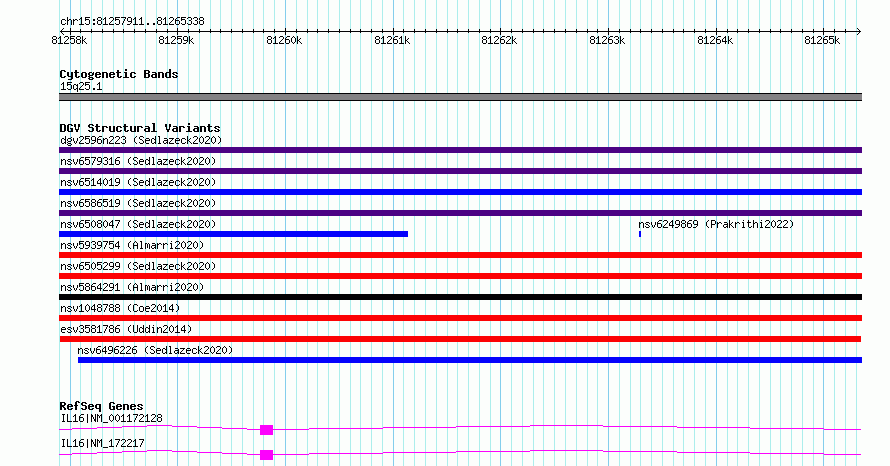The height and width of the screenshot is (466, 890).
Task: Select the magenta exon of IL16|NM_172217
Action: point(266,455)
